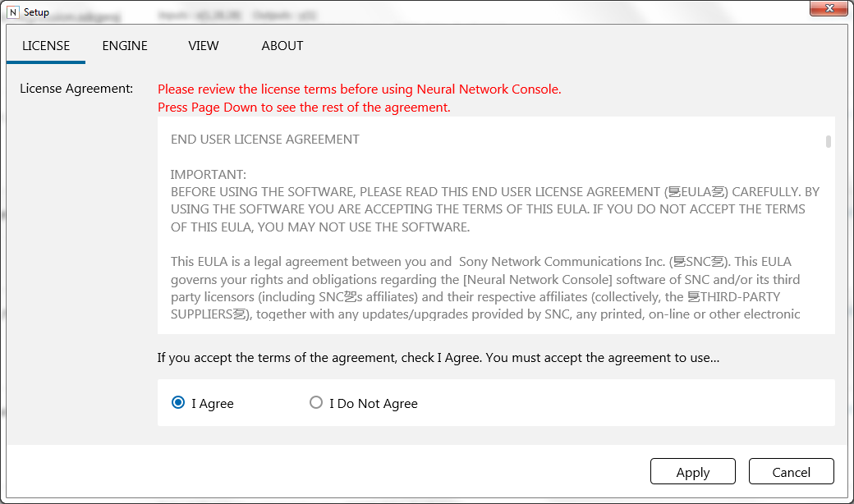Image resolution: width=854 pixels, height=504 pixels.
Task: Click the Apply button
Action: (x=693, y=471)
